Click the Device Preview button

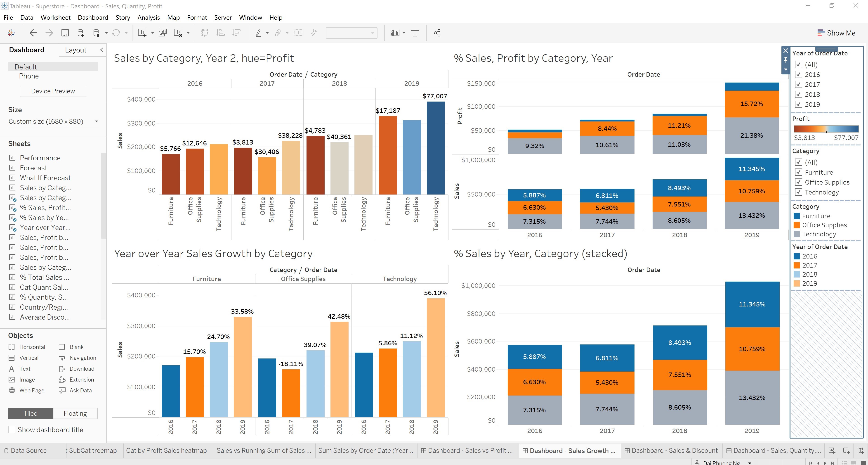(53, 91)
